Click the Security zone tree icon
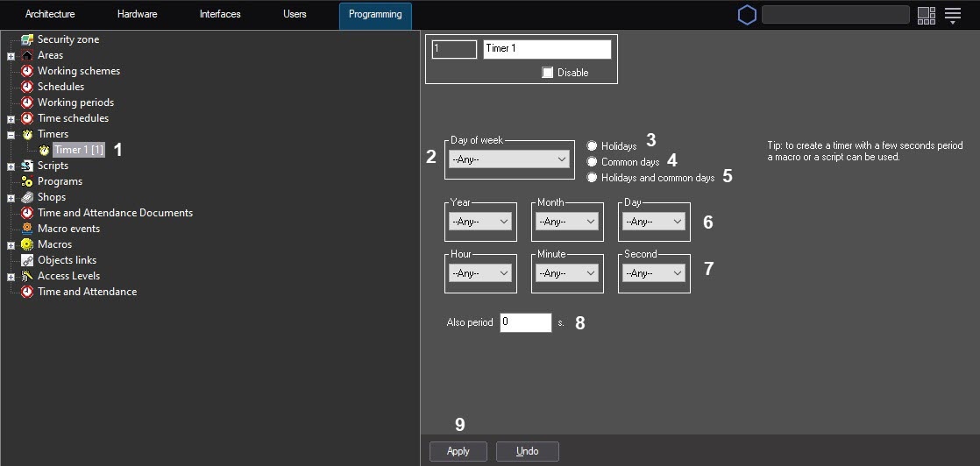Image resolution: width=980 pixels, height=466 pixels. [27, 39]
